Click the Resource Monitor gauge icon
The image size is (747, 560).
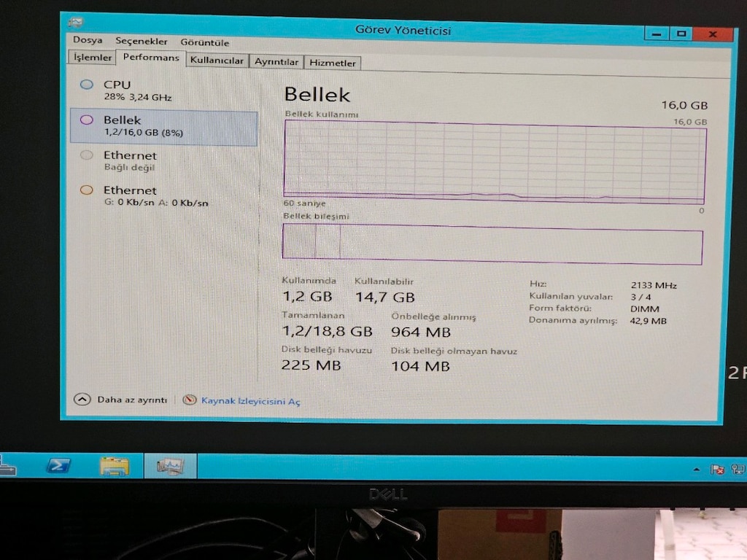click(x=190, y=400)
